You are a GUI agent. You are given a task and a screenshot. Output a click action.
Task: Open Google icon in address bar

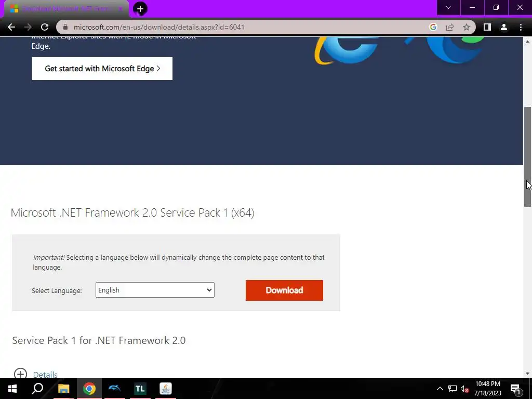pos(433,27)
